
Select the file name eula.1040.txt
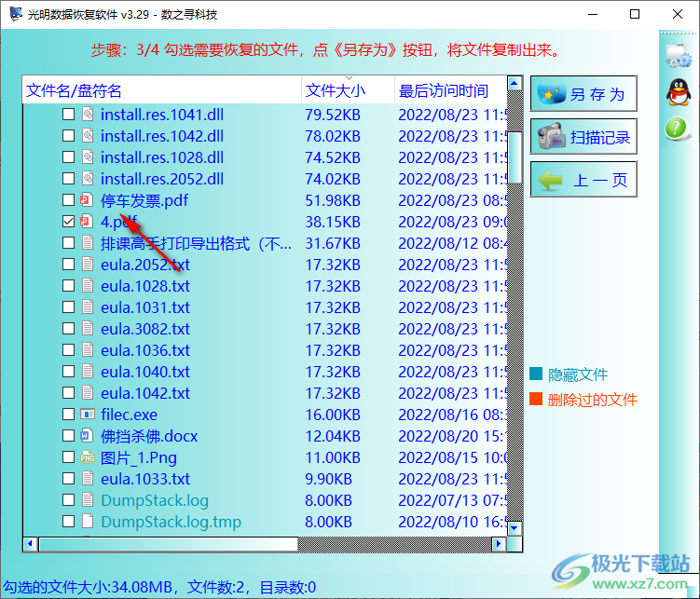click(x=145, y=372)
